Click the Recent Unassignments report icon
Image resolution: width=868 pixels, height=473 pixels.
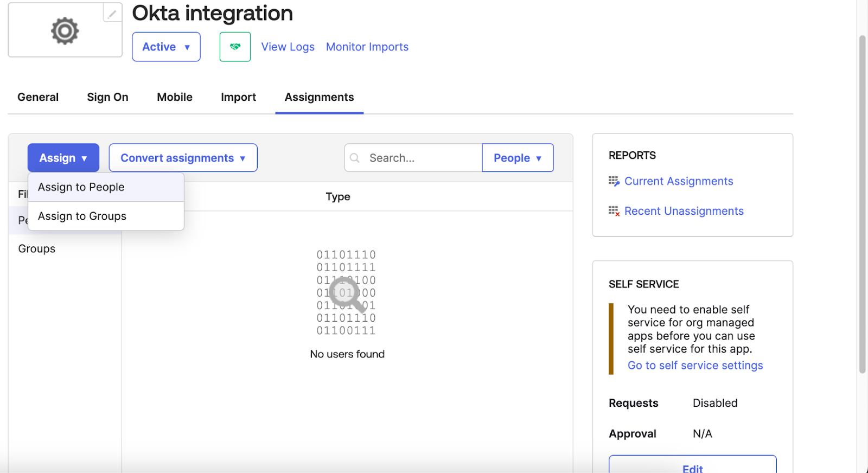coord(614,211)
